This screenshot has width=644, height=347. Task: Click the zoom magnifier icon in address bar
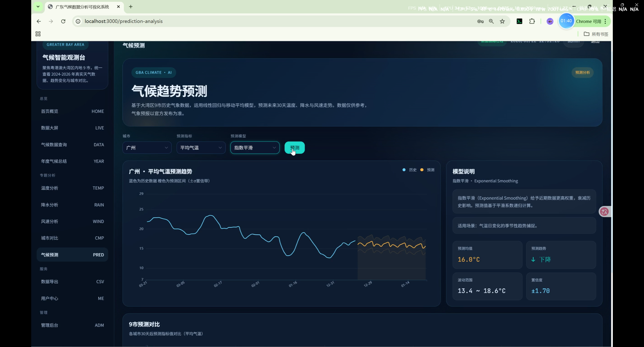tap(491, 21)
